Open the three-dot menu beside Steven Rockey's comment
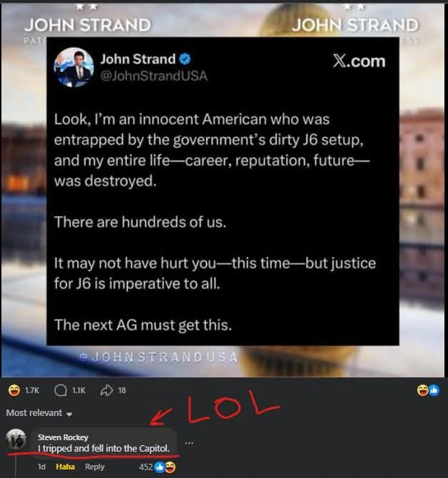This screenshot has height=478, width=448. point(189,442)
